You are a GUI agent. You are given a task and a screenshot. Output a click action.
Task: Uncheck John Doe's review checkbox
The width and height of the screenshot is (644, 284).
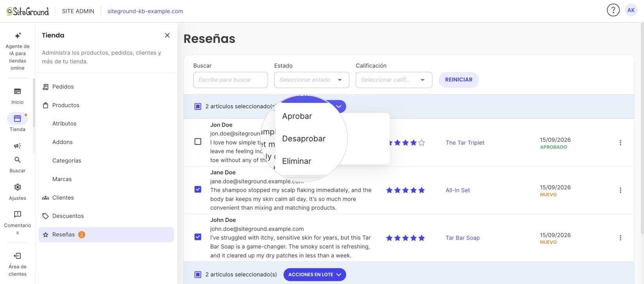click(x=198, y=237)
